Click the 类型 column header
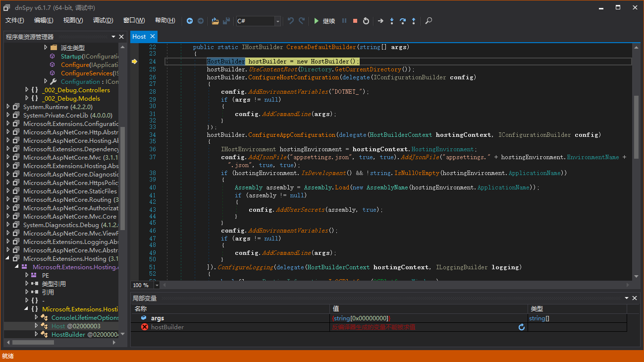Image resolution: width=644 pixels, height=362 pixels. click(578, 309)
